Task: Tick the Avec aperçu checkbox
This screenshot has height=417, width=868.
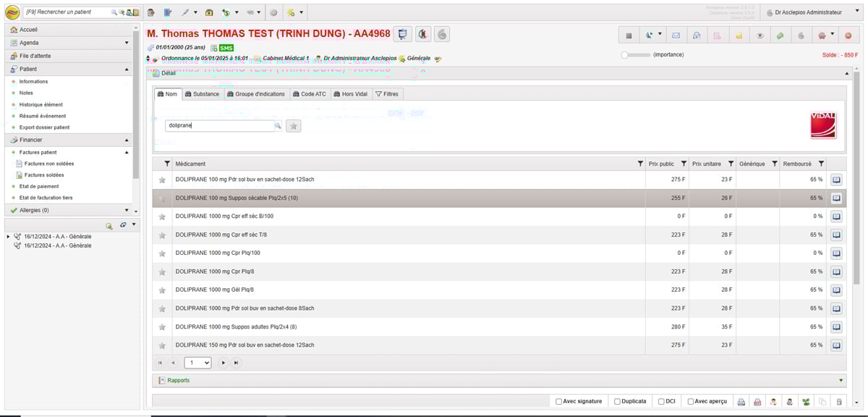Action: (691, 401)
